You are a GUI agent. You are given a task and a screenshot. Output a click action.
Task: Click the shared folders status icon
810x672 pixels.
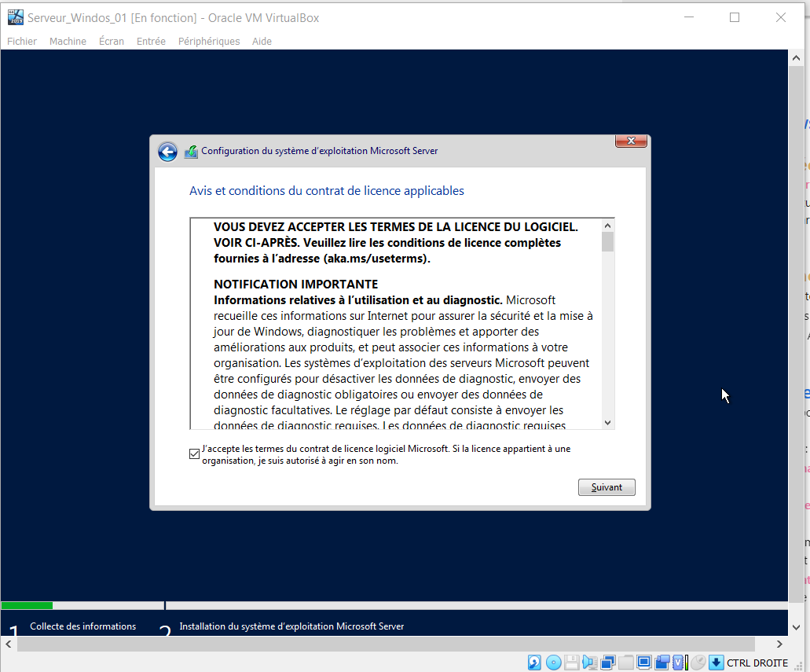click(627, 663)
